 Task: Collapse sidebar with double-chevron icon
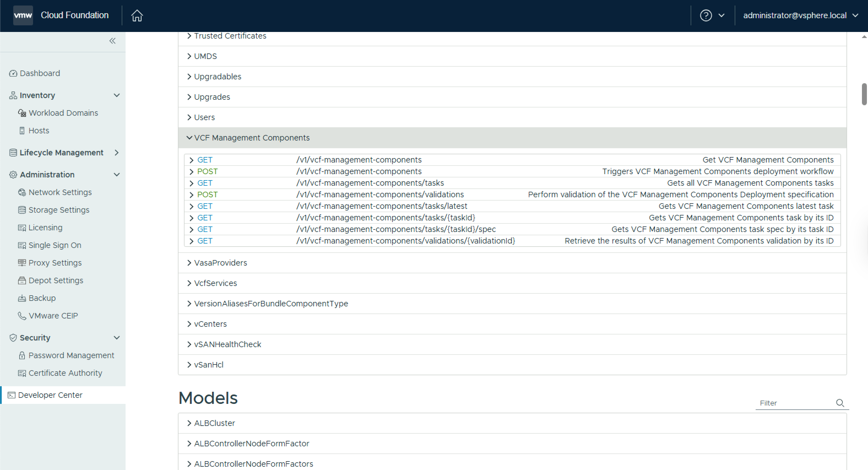point(113,41)
